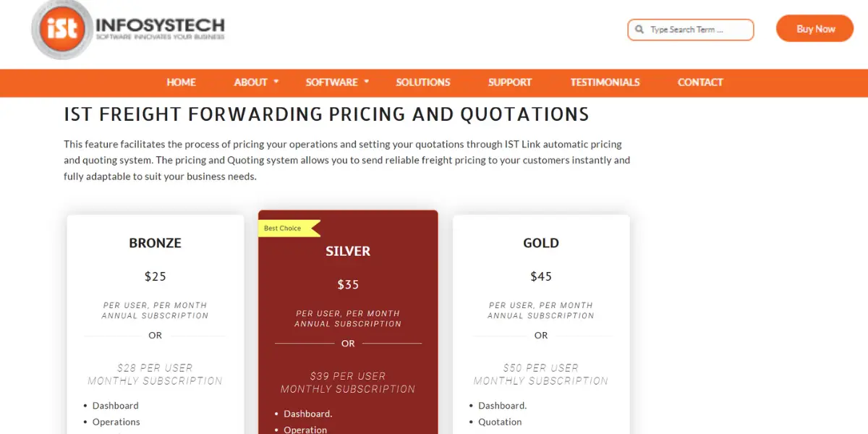Expand the SOFTWARE menu arrow
This screenshot has height=434, width=868.
coord(367,82)
